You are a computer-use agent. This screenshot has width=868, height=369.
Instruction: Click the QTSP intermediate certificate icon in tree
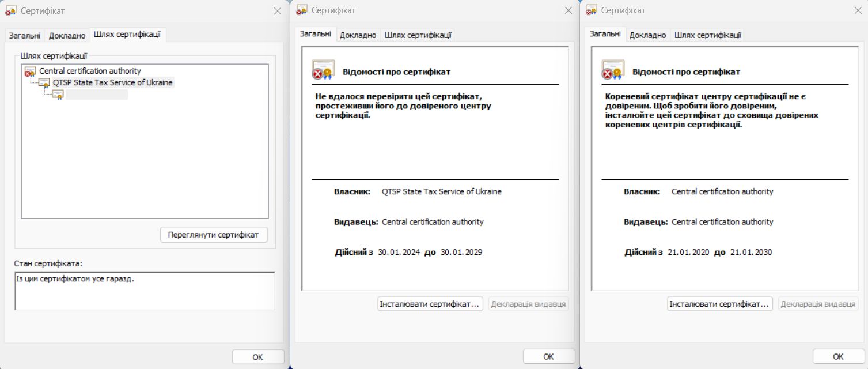click(x=44, y=83)
